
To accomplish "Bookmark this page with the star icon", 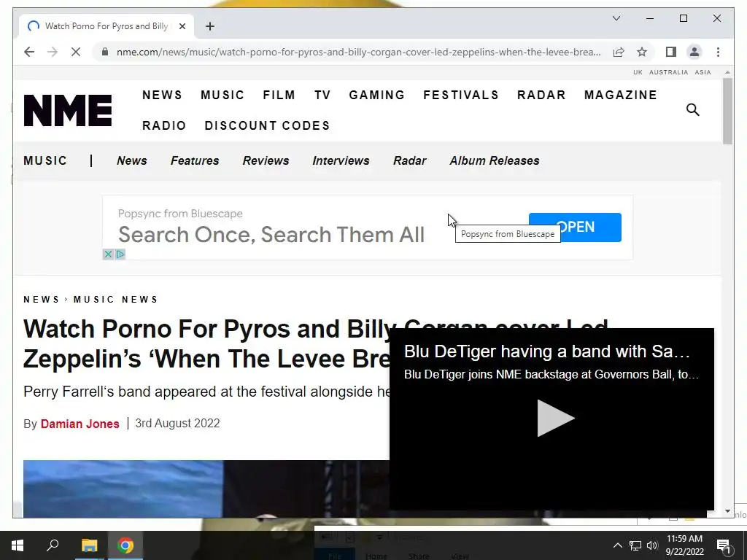I will coord(642,52).
